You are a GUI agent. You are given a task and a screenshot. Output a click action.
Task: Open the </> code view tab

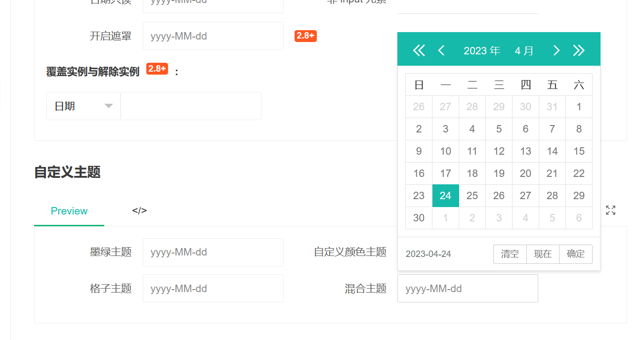point(139,211)
